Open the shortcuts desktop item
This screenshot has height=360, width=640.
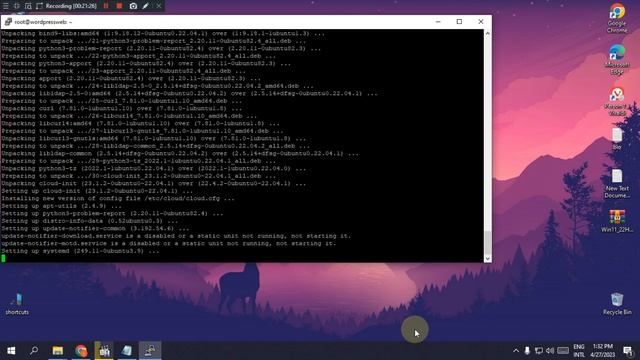(17, 304)
